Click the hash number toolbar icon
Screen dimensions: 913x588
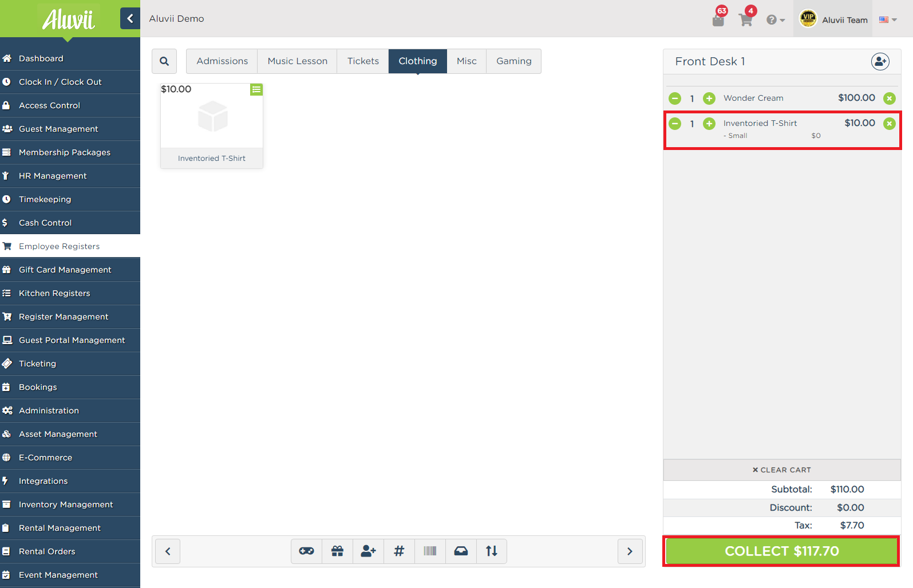tap(399, 551)
